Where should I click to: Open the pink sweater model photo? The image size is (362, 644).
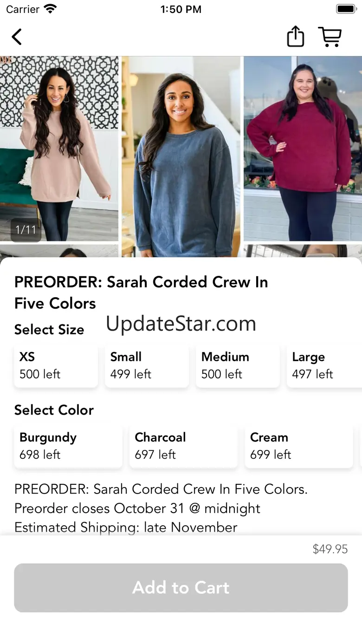pyautogui.click(x=59, y=149)
